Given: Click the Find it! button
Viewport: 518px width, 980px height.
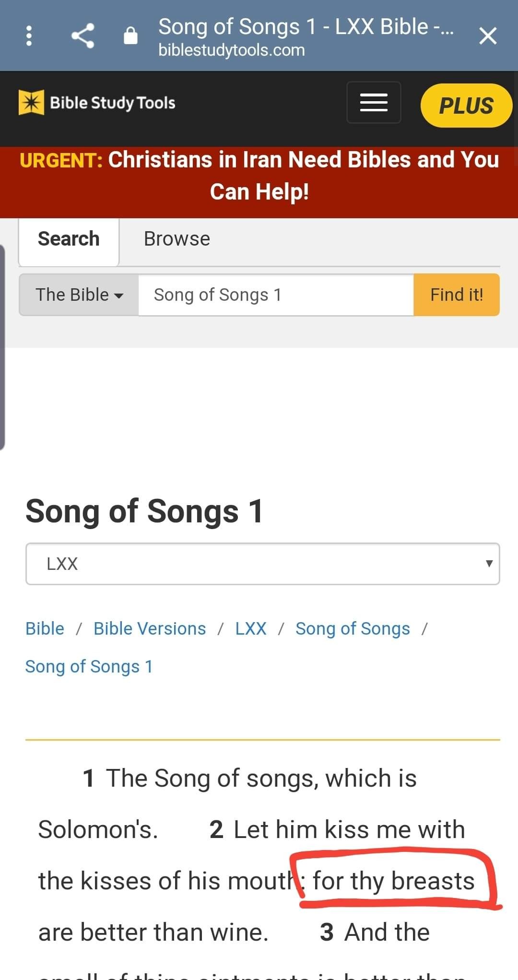Looking at the screenshot, I should click(457, 295).
